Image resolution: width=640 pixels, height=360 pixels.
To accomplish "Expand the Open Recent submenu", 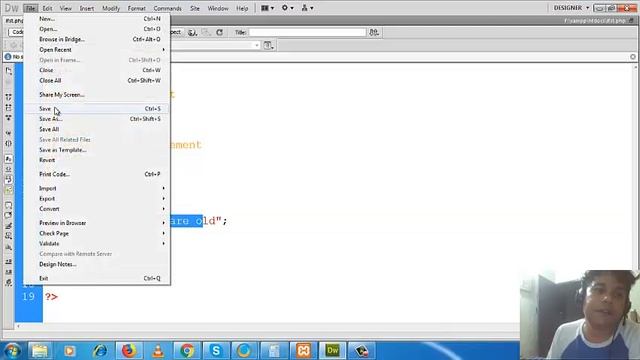I will 97,50.
